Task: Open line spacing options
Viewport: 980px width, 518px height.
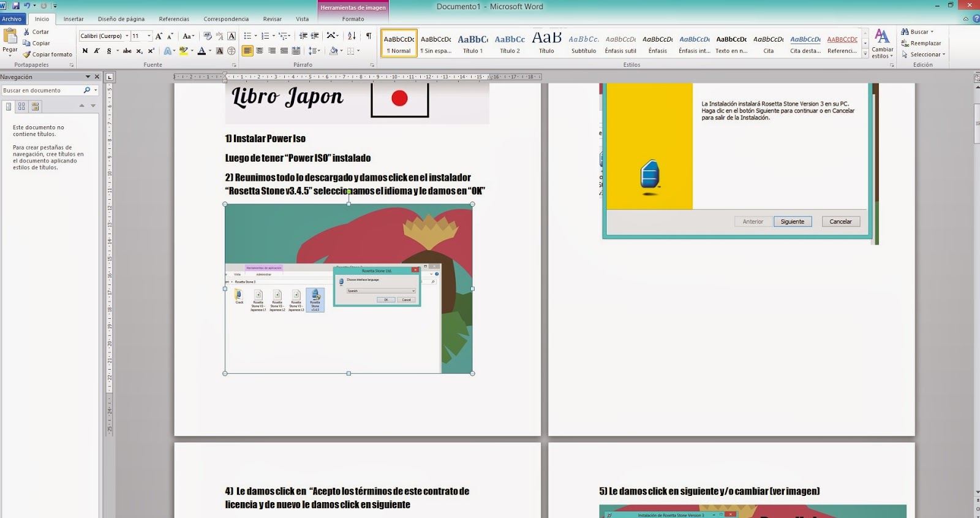Action: [314, 51]
